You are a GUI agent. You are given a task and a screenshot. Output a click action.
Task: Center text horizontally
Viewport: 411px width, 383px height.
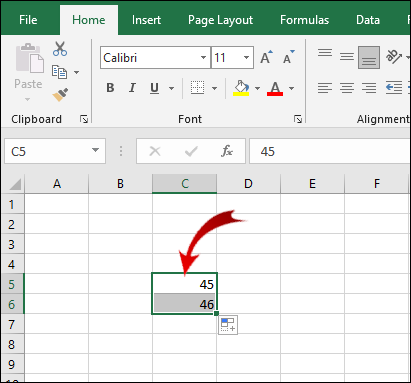tap(347, 88)
